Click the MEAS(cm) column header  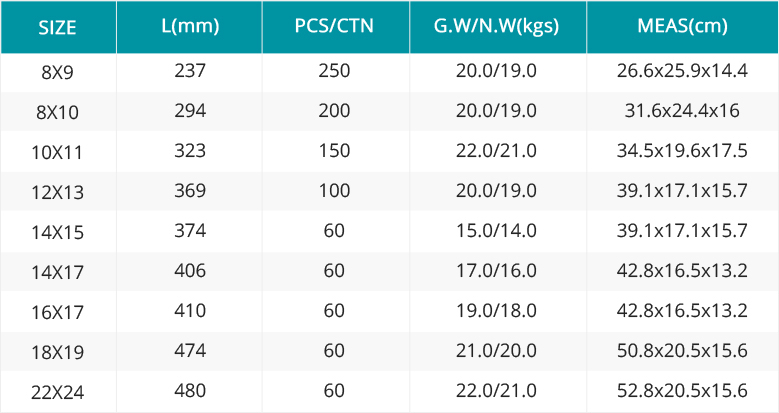(683, 26)
